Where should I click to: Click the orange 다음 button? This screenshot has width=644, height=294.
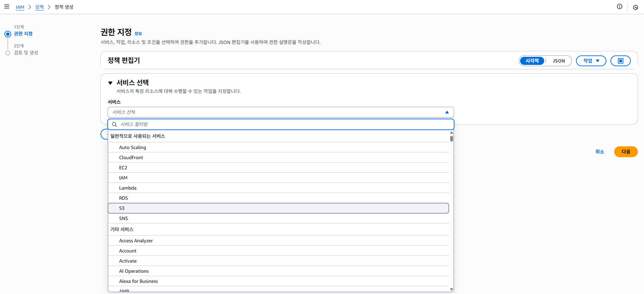pos(626,152)
